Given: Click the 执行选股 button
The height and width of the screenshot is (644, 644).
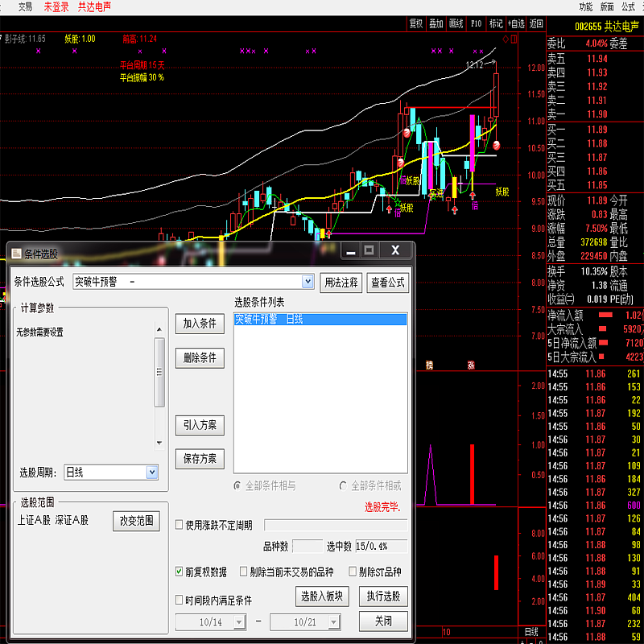Looking at the screenshot, I should pos(383,597).
